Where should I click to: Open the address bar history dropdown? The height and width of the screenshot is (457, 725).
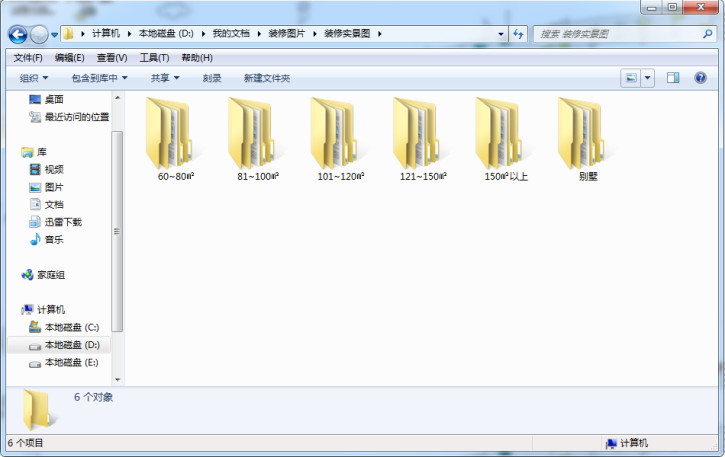(501, 34)
